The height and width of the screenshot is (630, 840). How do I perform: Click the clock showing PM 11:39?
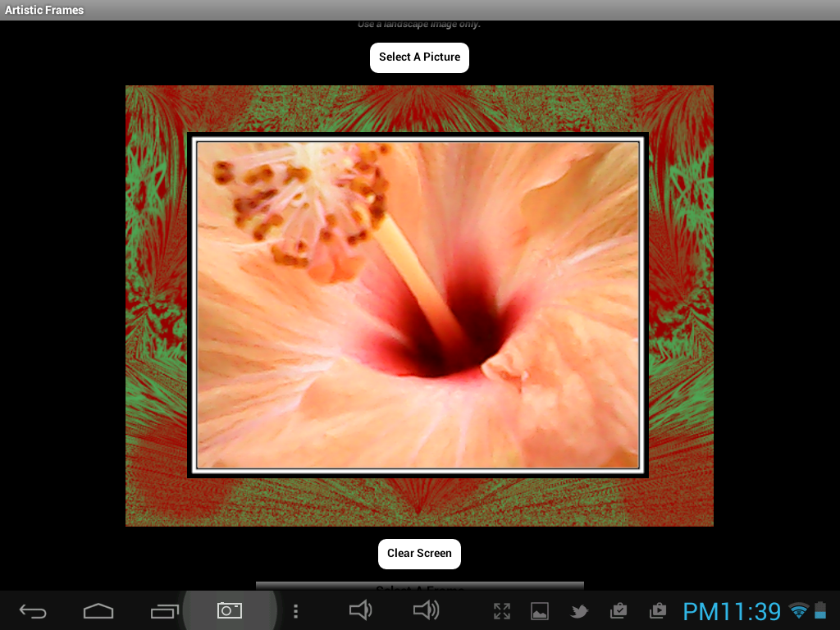(x=732, y=612)
